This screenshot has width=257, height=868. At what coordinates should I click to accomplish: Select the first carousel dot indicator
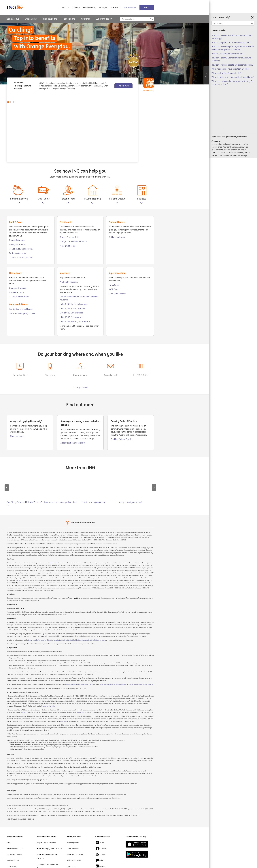[8, 102]
